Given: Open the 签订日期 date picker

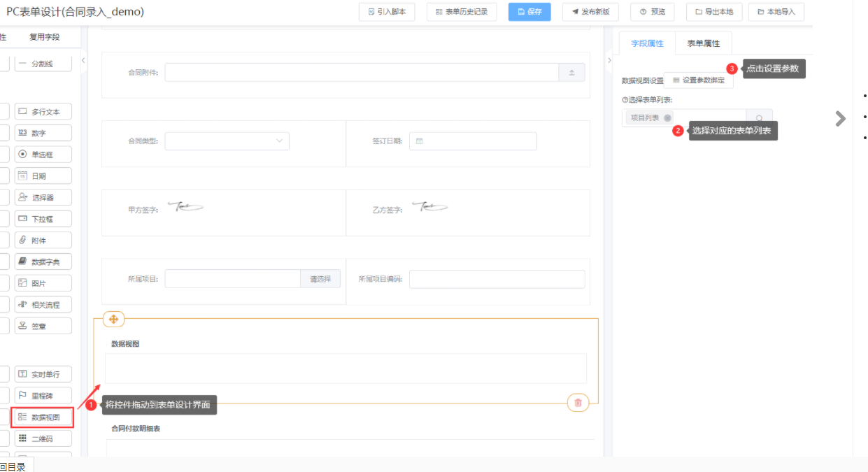Looking at the screenshot, I should coord(473,141).
